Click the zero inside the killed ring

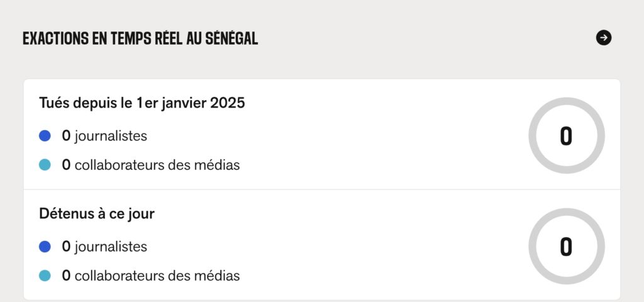(x=566, y=136)
